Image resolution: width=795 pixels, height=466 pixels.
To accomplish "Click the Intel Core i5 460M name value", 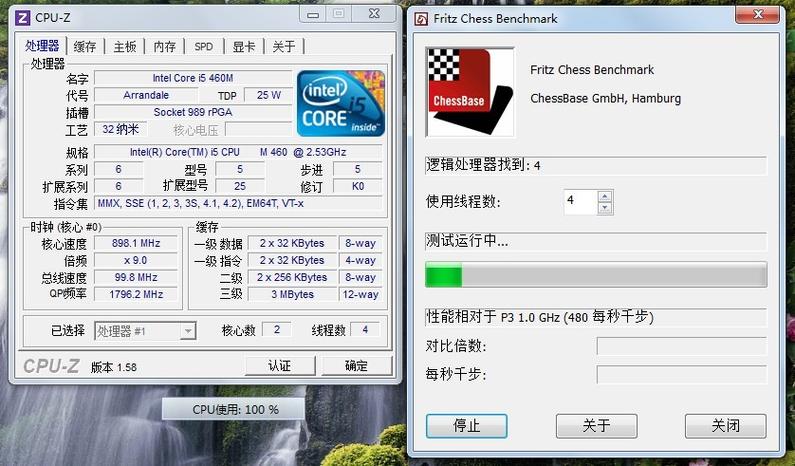I will click(193, 78).
